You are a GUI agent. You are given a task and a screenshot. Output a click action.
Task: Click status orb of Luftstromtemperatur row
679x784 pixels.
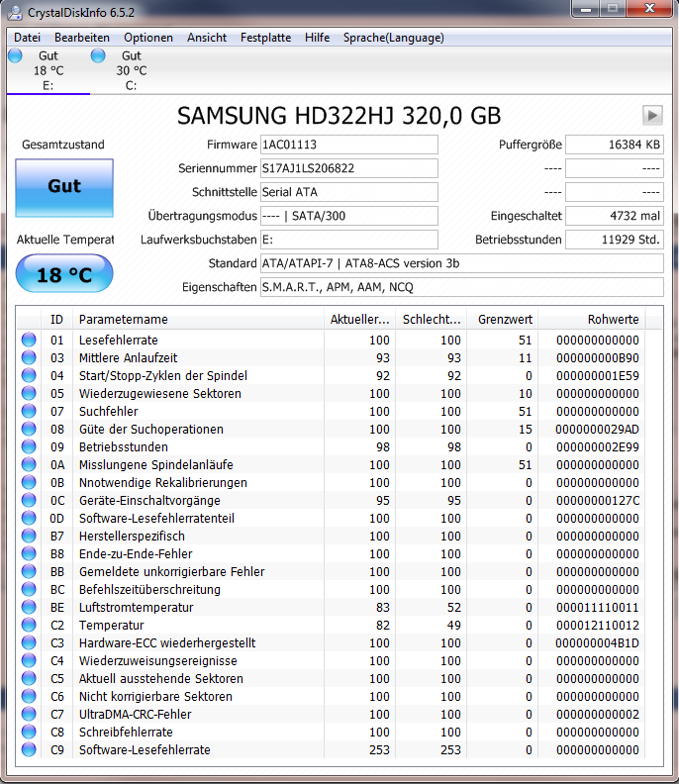(x=29, y=607)
